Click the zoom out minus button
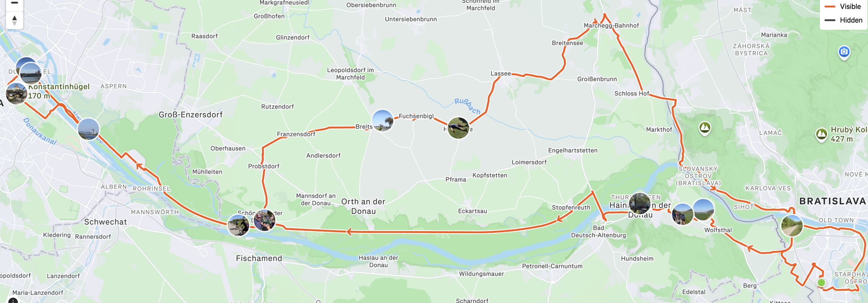This screenshot has width=868, height=303. click(14, 3)
